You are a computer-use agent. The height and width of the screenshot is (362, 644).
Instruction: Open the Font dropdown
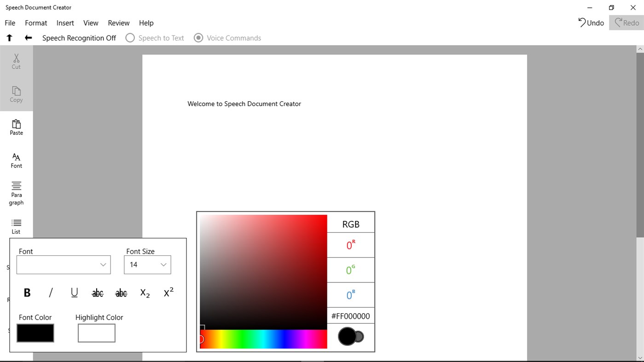click(63, 264)
